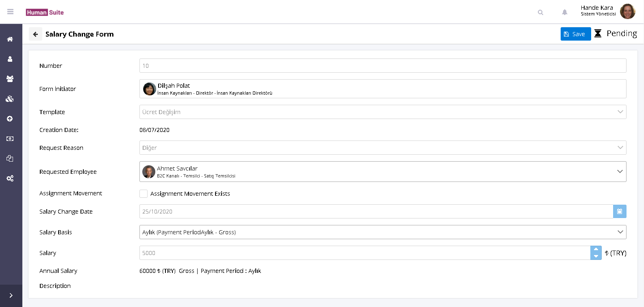
Task: Open the hamburger menu icon
Action: coord(10,12)
